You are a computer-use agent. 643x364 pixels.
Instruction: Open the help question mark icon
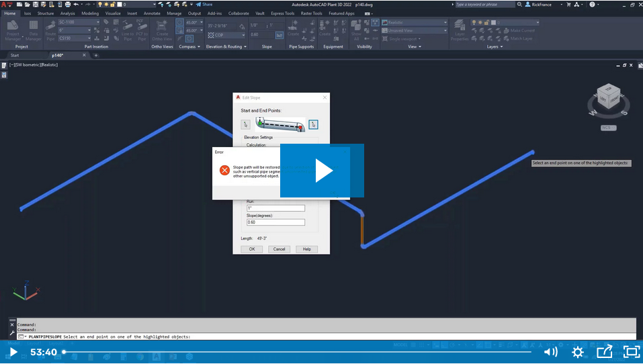click(x=592, y=5)
